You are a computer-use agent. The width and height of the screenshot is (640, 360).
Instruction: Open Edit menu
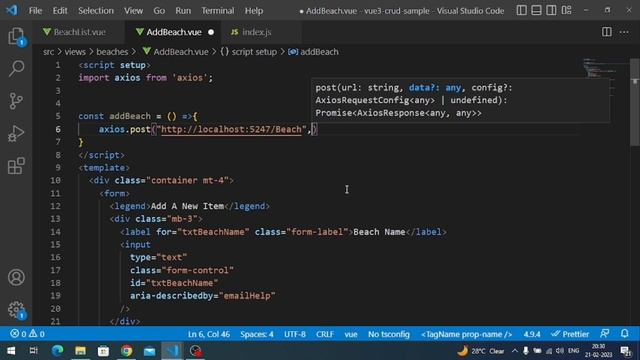coord(60,11)
